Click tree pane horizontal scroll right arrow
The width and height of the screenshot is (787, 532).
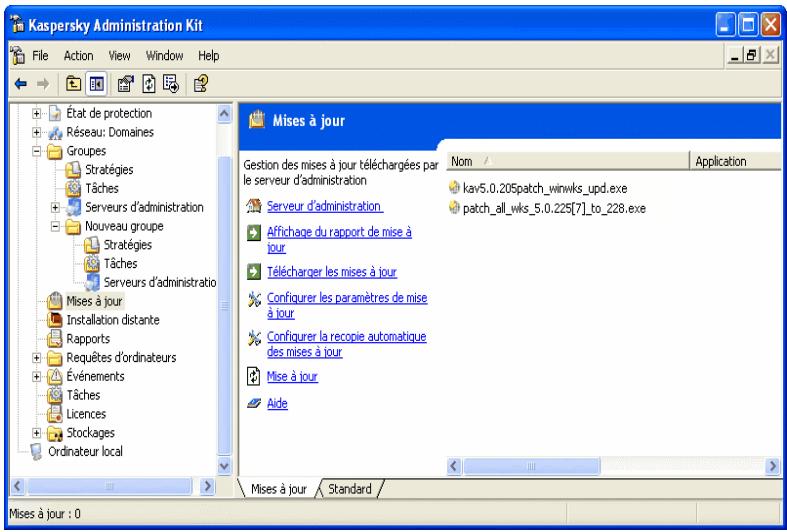pos(207,486)
